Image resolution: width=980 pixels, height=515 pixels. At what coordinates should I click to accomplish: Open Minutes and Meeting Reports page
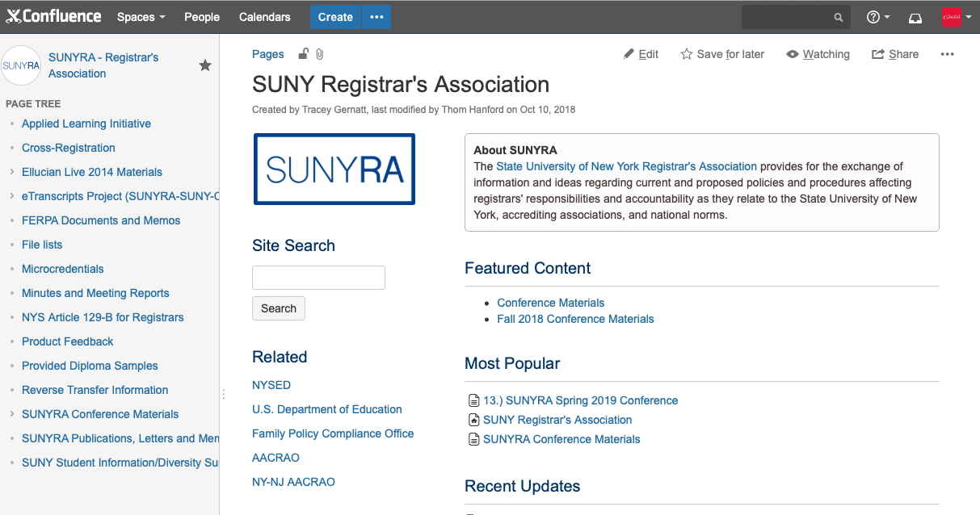(95, 293)
